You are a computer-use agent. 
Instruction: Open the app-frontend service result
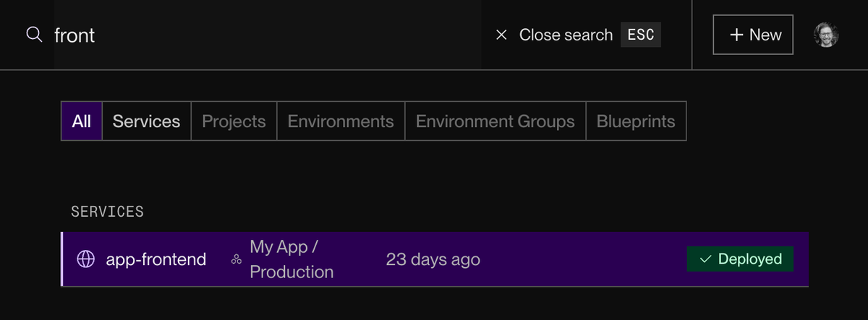click(156, 259)
